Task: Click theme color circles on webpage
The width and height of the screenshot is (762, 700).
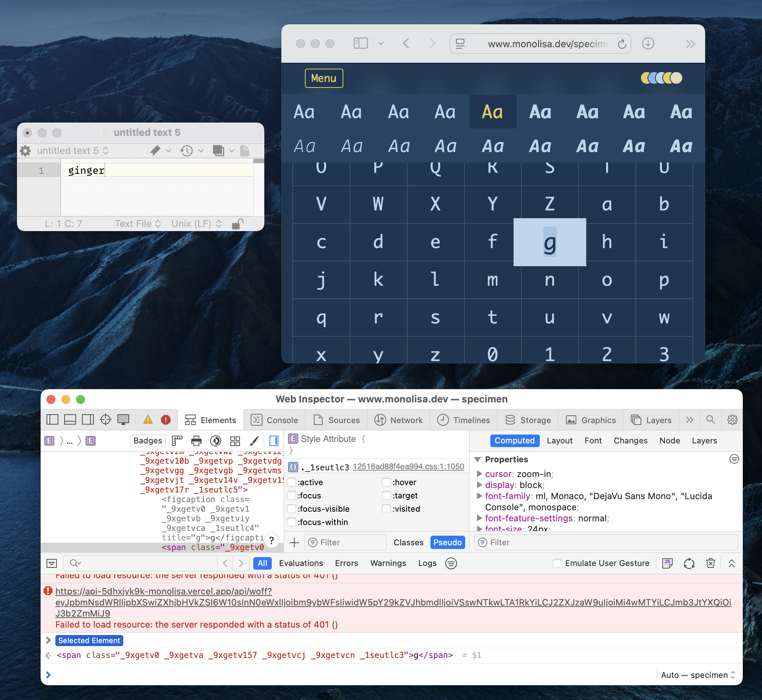Action: pos(661,78)
